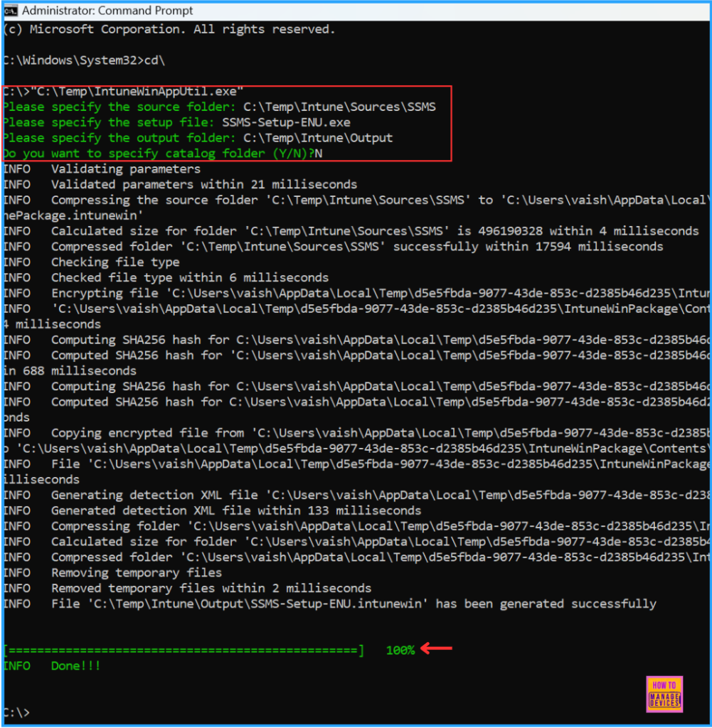The height and width of the screenshot is (728, 712).
Task: Click the 'Validating parameters' log line
Action: 102,169
